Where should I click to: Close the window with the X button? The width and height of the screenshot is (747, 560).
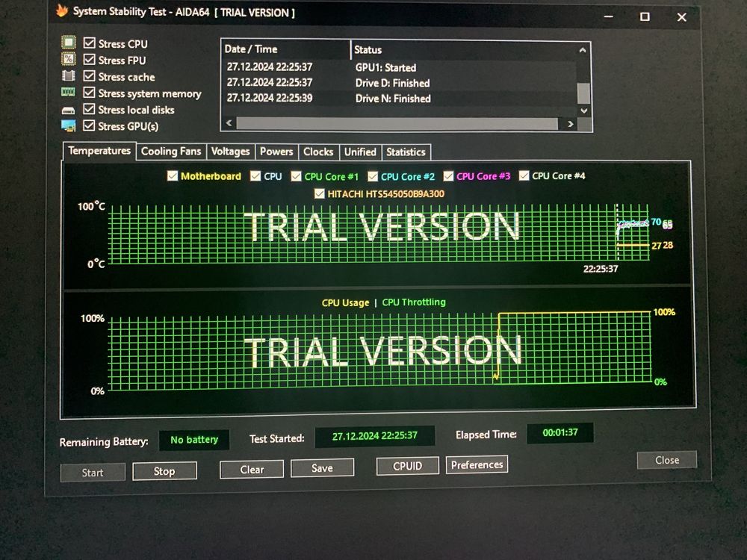tap(682, 17)
